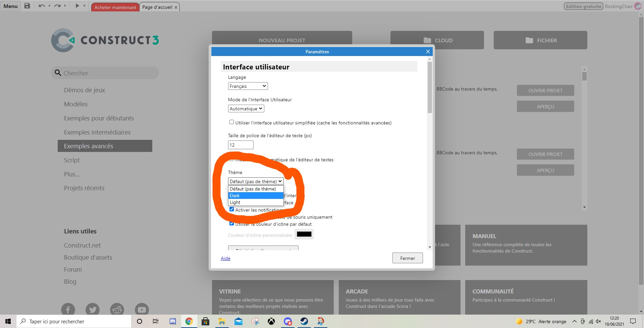Select Projets récents category
The image size is (644, 328).
coord(84,188)
